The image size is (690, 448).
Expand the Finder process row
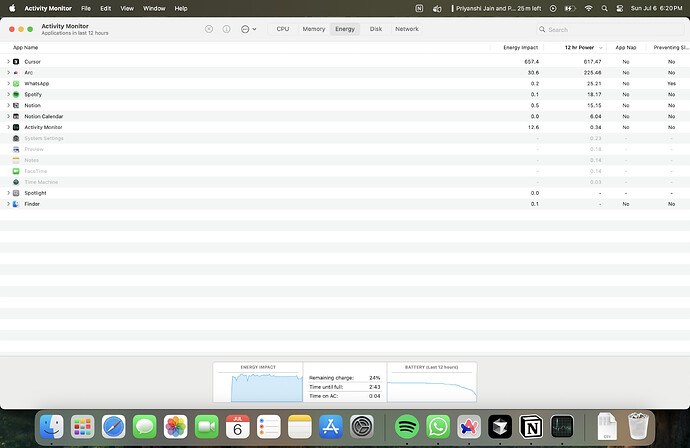(x=8, y=204)
